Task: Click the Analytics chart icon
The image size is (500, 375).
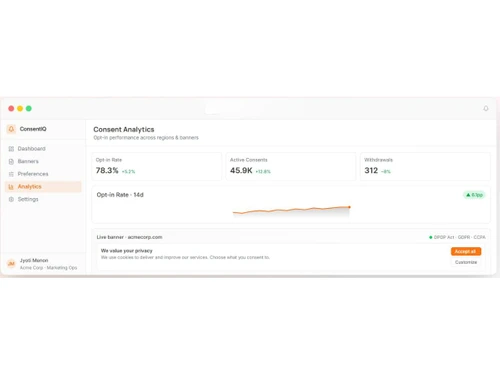Action: click(x=11, y=187)
